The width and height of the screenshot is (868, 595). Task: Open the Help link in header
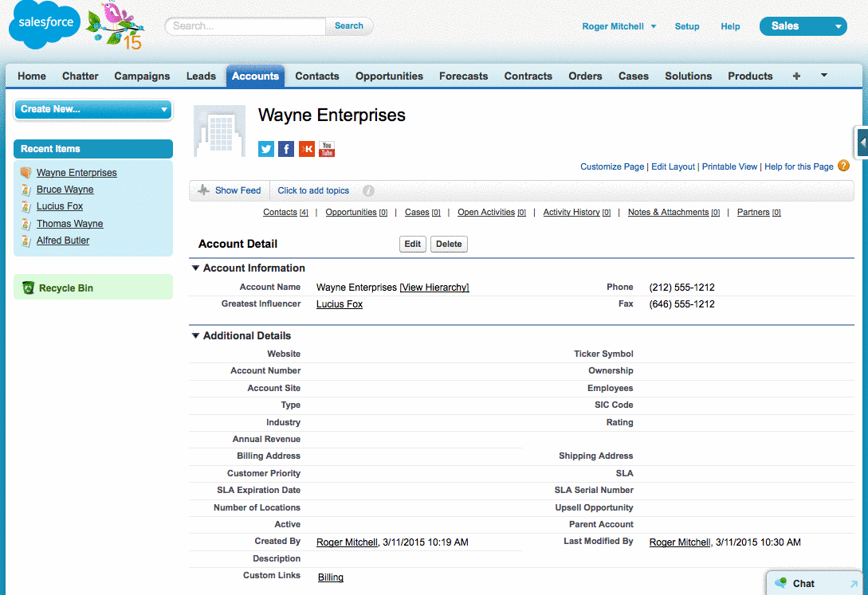coord(730,26)
